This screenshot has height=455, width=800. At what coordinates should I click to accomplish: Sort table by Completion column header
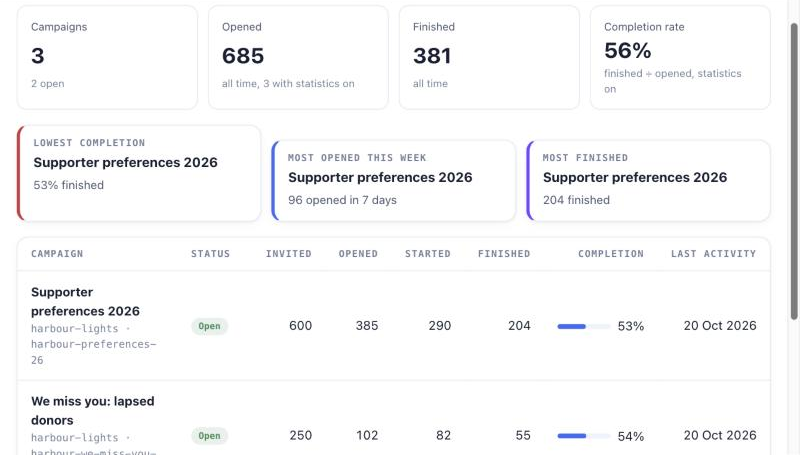pos(611,254)
